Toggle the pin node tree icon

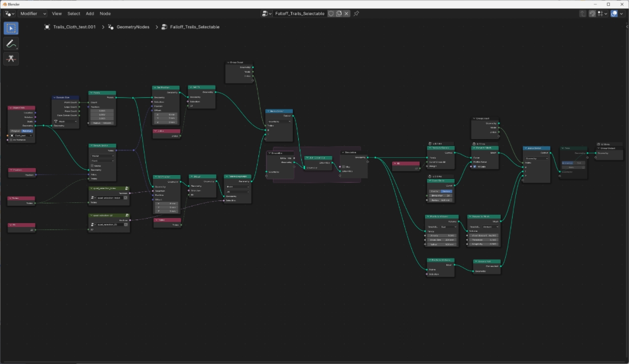[x=356, y=14]
